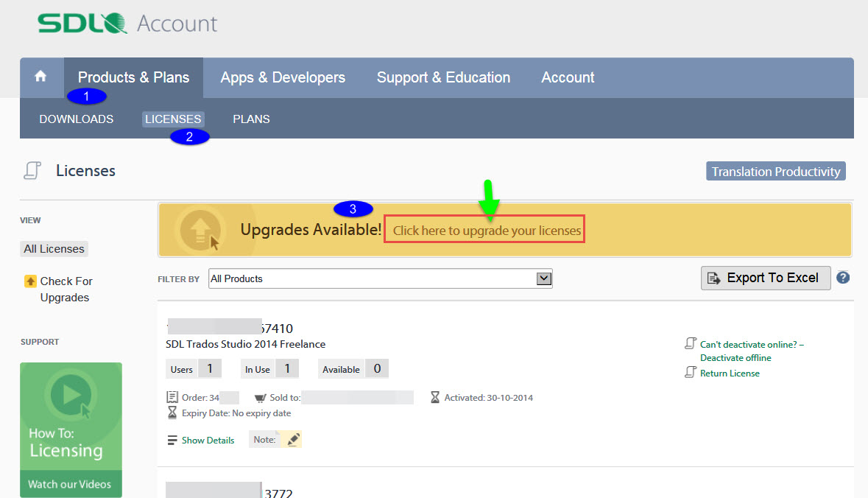Click the pencil icon to edit Note

click(294, 439)
